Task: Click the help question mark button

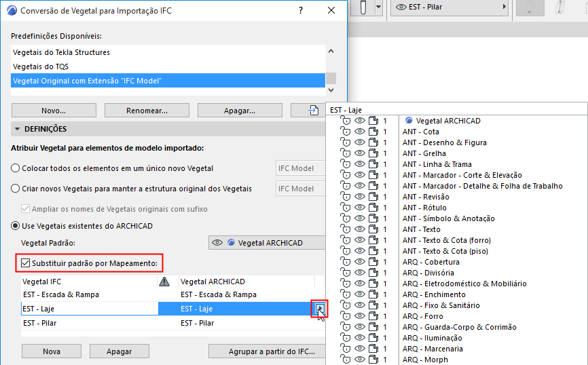Action: 301,10
